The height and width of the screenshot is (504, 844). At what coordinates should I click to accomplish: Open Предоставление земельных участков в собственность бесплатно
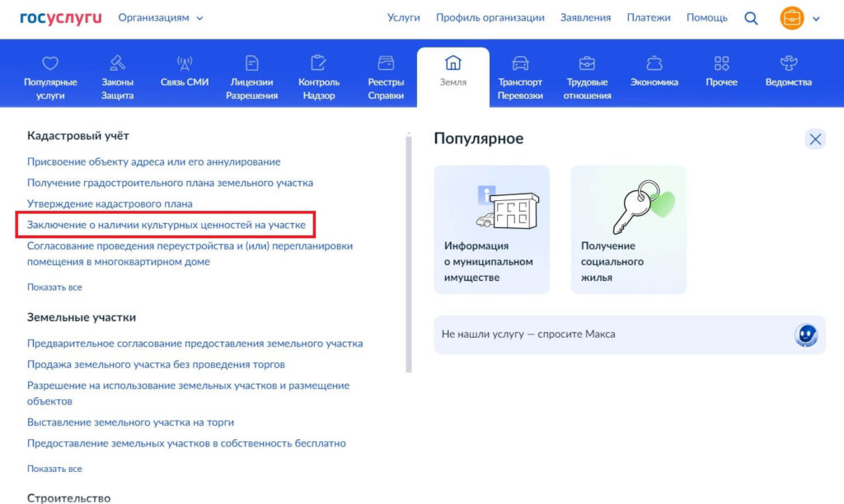click(x=187, y=443)
